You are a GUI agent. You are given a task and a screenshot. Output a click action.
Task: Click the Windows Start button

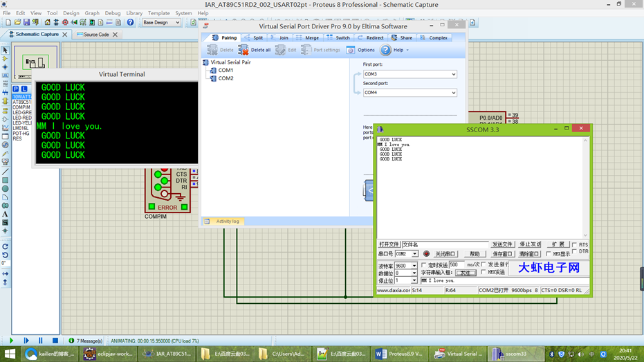[x=10, y=354]
